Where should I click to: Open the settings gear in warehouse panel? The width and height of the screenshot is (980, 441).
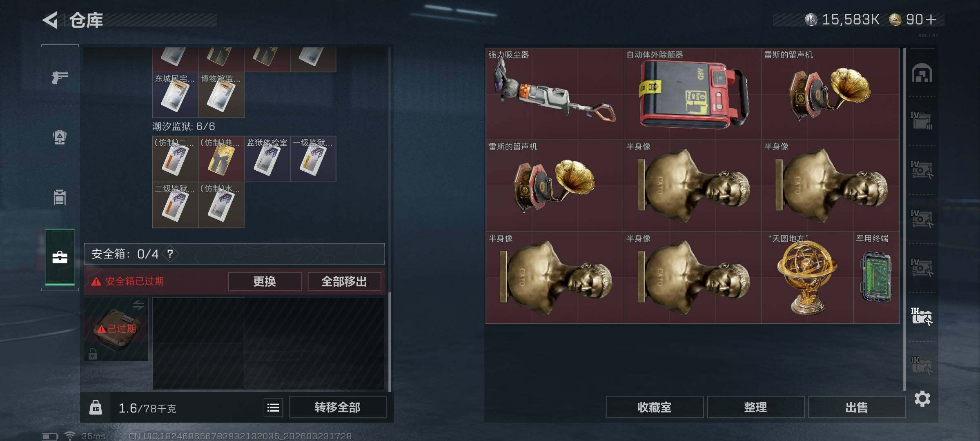click(922, 399)
